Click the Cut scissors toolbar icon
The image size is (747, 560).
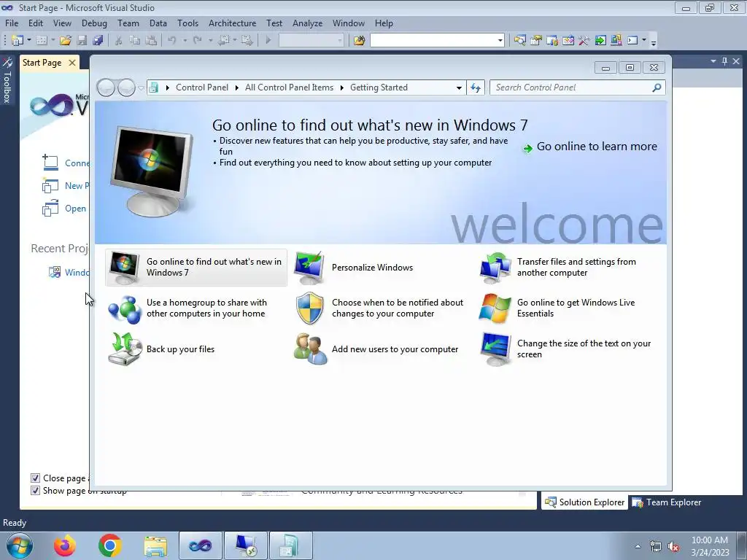pos(119,41)
